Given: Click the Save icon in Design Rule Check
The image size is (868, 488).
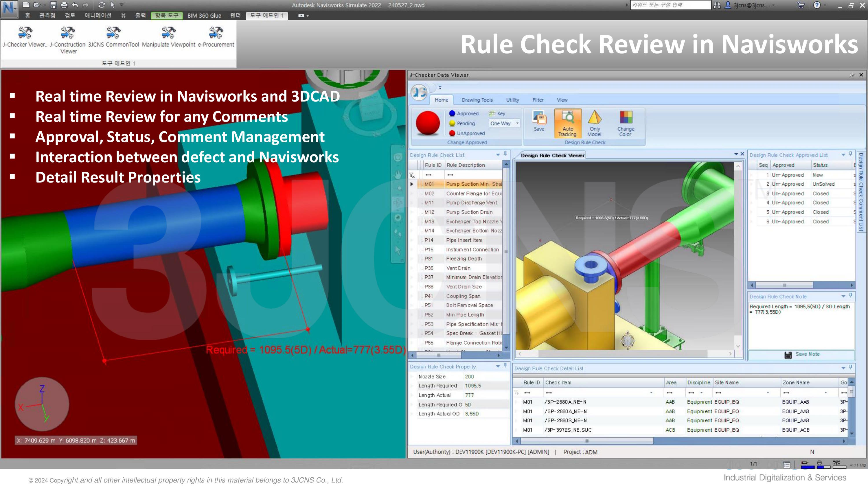Looking at the screenshot, I should pyautogui.click(x=539, y=121).
